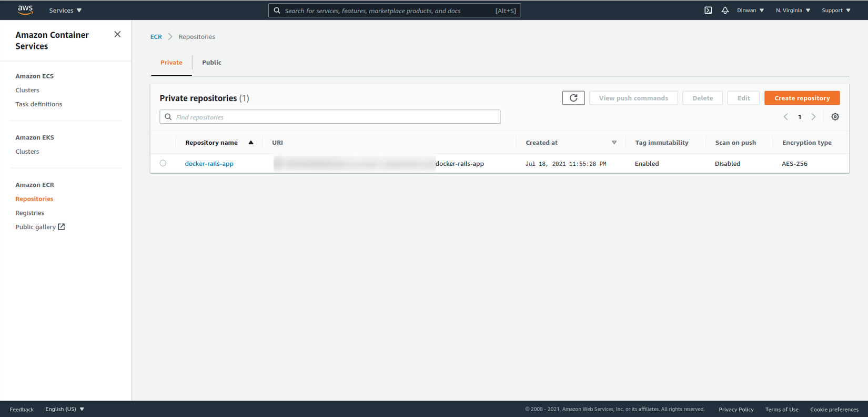The image size is (868, 417).
Task: Focus the Find repositories search field
Action: [330, 117]
